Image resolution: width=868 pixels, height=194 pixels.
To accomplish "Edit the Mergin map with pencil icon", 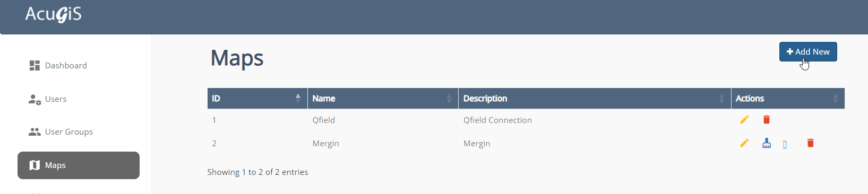I will click(x=744, y=143).
